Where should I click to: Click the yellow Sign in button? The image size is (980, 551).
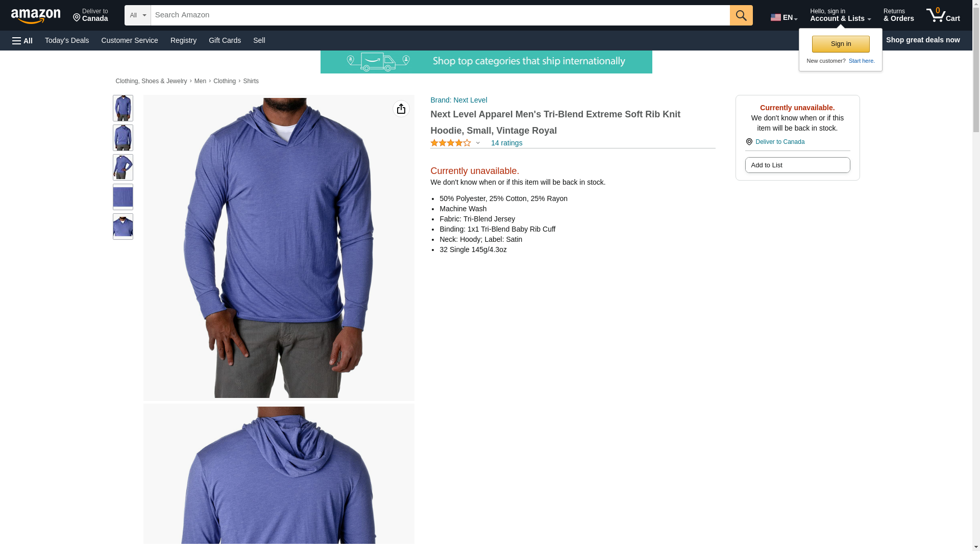coord(841,44)
